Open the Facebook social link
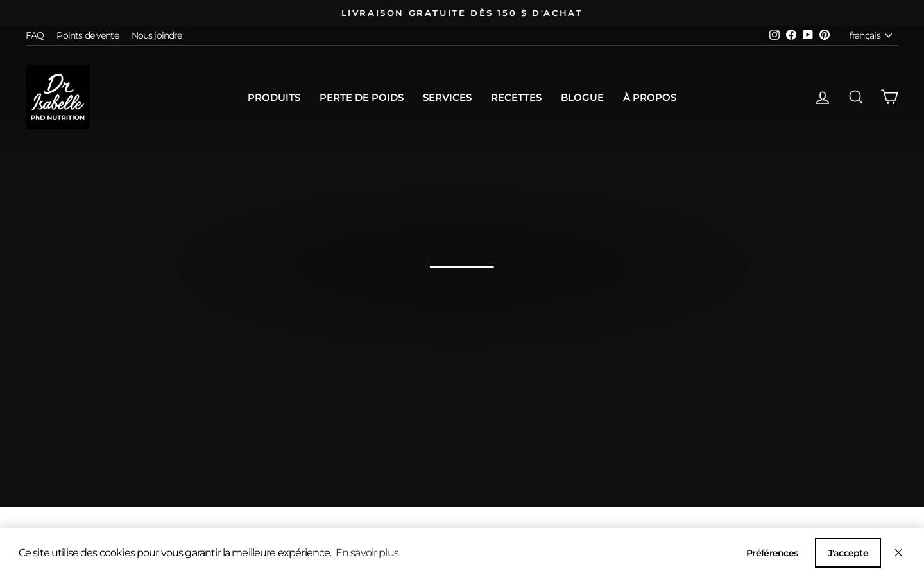Viewport: 924px width, 578px height. [x=791, y=35]
